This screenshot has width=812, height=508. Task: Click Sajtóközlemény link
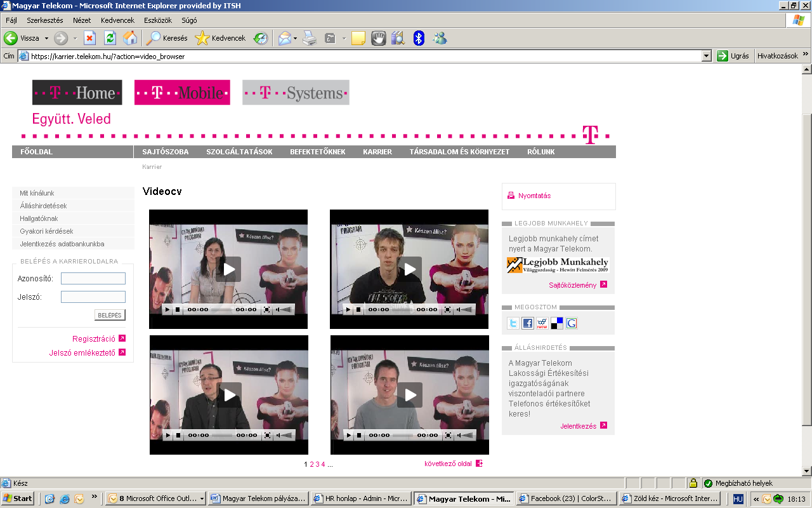(573, 285)
